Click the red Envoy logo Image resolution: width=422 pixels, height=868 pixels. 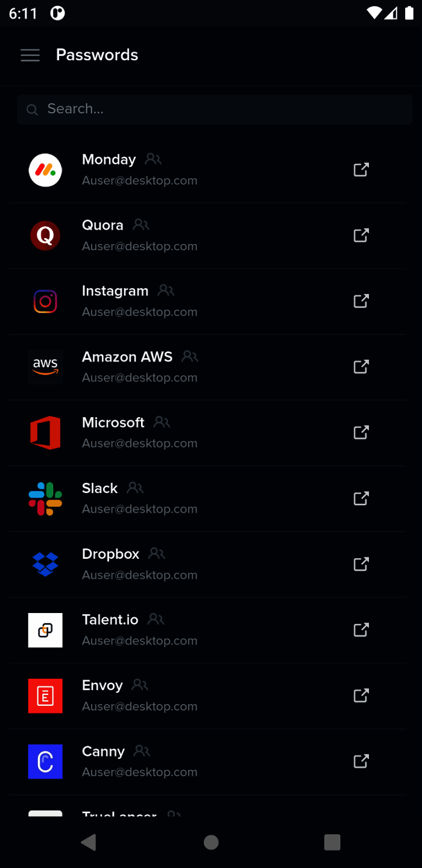[45, 696]
